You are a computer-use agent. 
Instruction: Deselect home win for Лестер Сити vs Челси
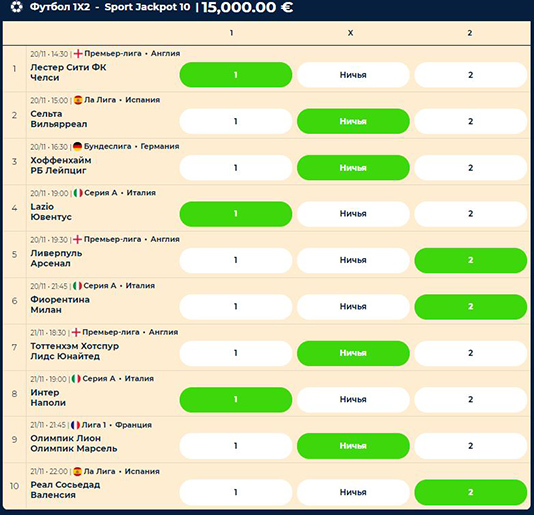[236, 75]
